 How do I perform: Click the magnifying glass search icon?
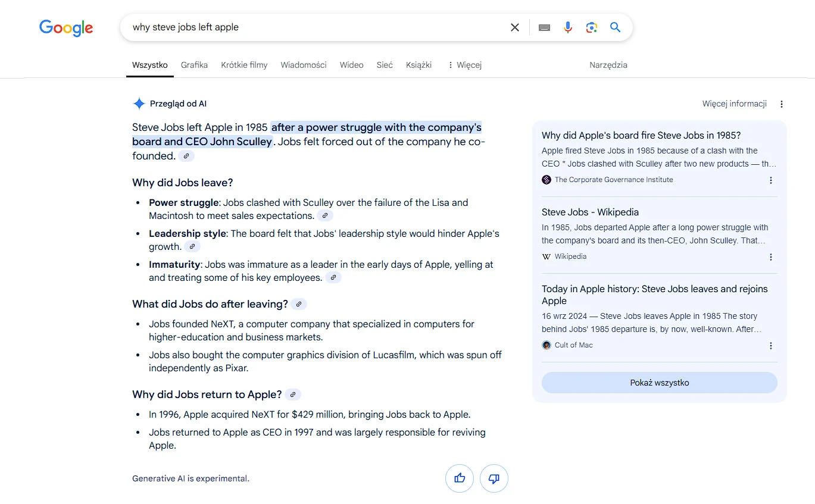tap(616, 27)
